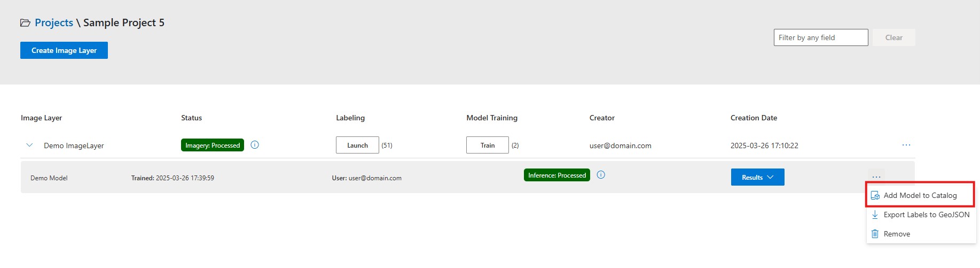Click the Image Layer column header
This screenshot has height=268, width=980.
coord(42,118)
